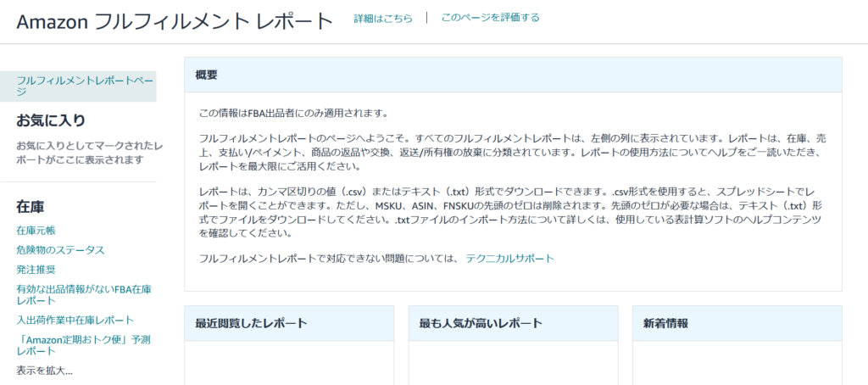Screen dimensions: 868x385
Task: Click the 新着情報 panel header
Action: (x=737, y=323)
